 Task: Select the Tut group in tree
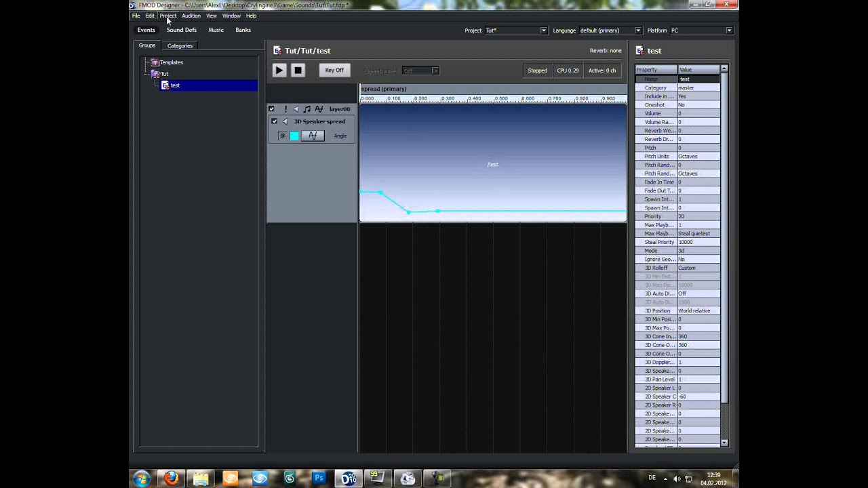click(164, 74)
